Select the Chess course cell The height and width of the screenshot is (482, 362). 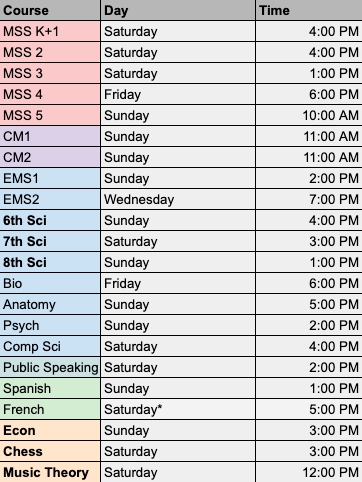50,451
